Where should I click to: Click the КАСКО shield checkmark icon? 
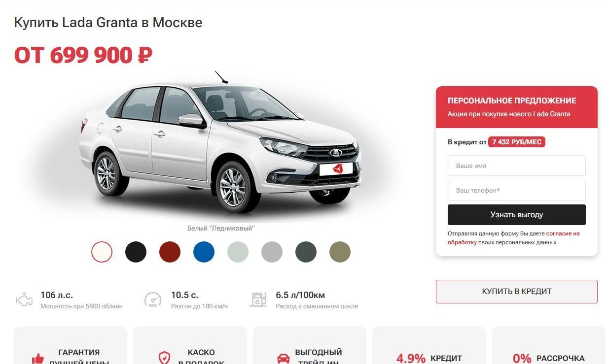(164, 358)
